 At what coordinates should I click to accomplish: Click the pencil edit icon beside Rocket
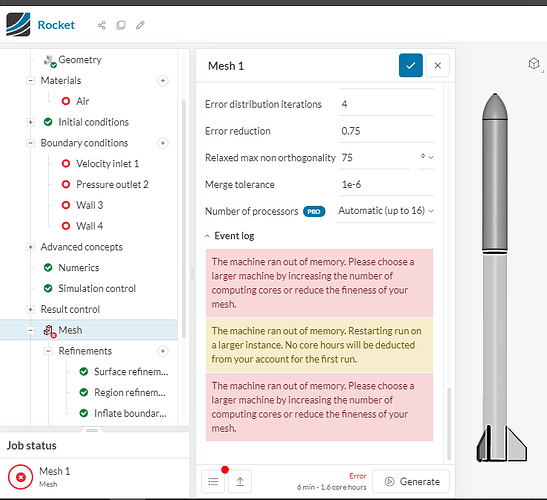(140, 25)
